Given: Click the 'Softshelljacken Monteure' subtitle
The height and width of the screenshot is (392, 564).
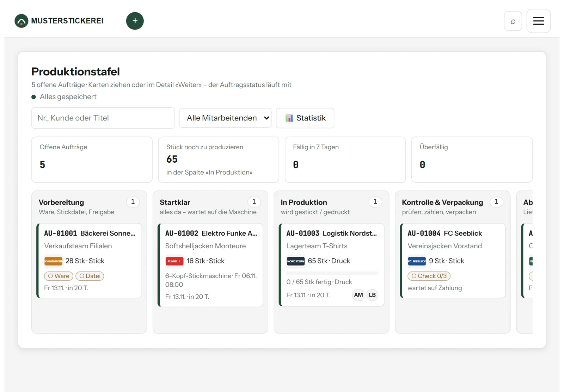Looking at the screenshot, I should pos(206,246).
